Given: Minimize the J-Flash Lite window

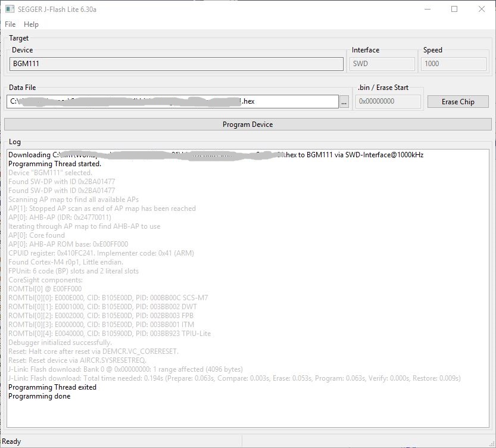Looking at the screenshot, I should (x=426, y=9).
